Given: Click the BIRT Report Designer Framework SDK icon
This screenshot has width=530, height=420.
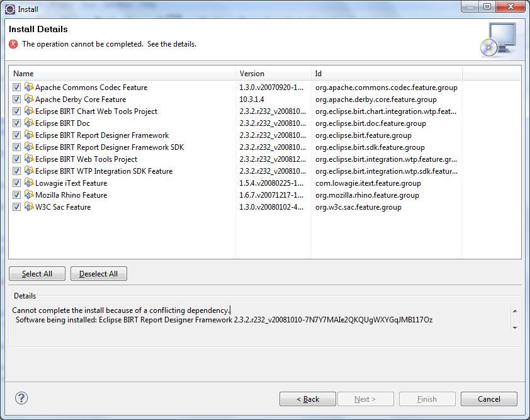Looking at the screenshot, I should pos(30,147).
